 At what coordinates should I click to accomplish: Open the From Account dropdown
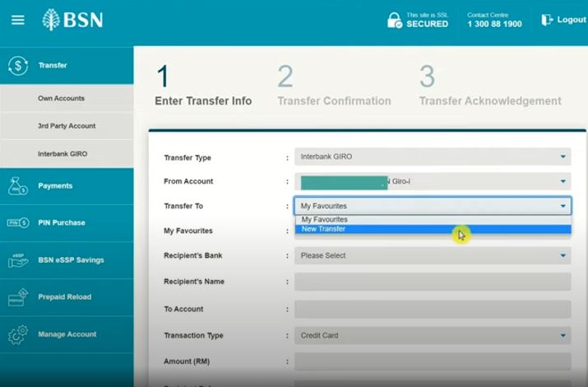(x=433, y=181)
